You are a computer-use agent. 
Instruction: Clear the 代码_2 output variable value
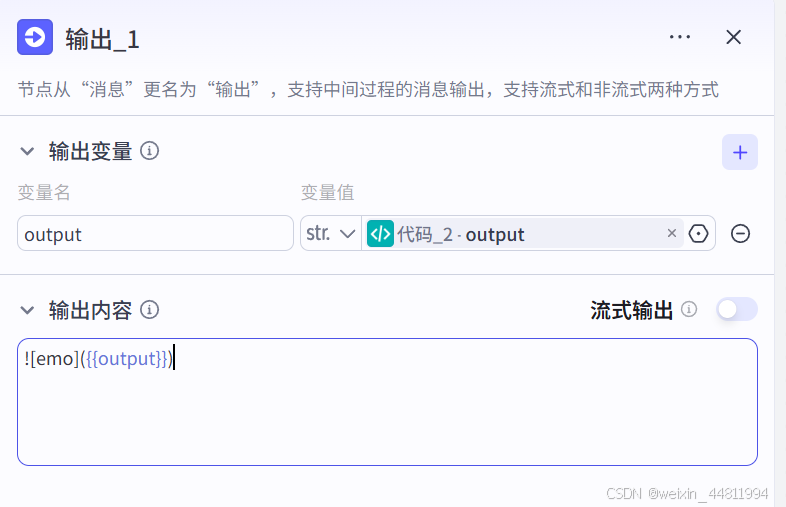click(x=672, y=233)
